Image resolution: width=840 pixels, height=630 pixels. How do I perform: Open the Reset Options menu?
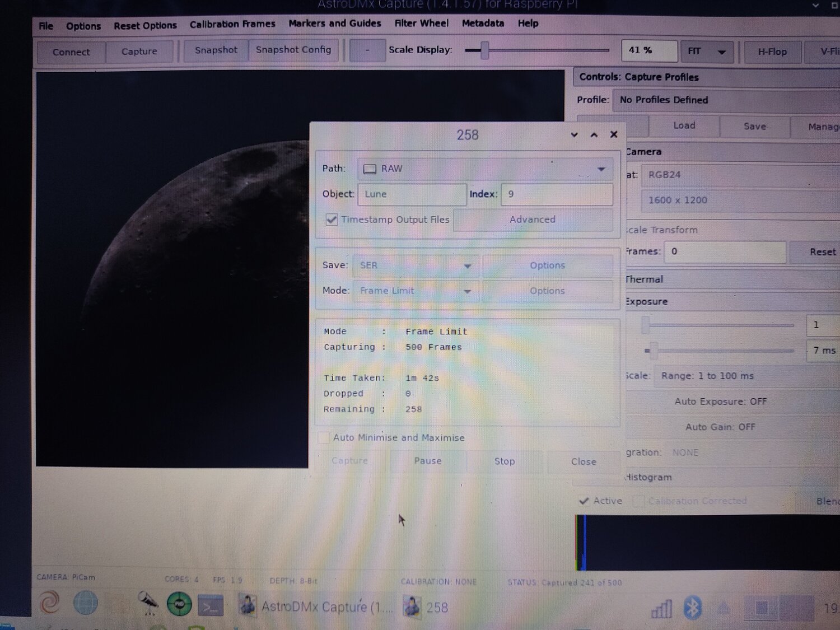145,25
